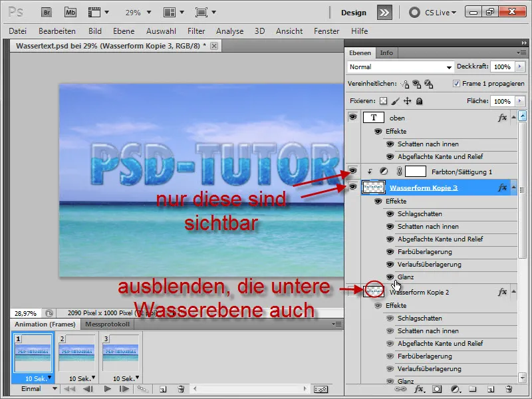Open Mini Bridge with the Mb icon

(x=70, y=13)
